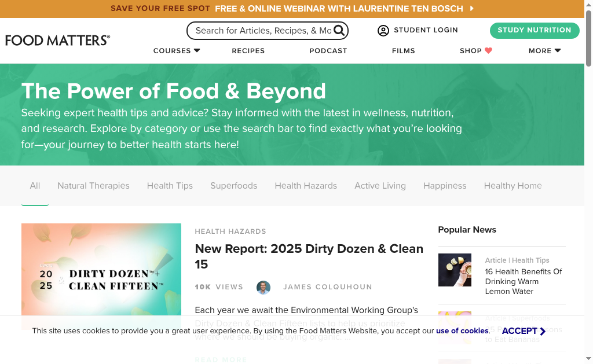Click the Health Hazards label above article

pyautogui.click(x=230, y=231)
